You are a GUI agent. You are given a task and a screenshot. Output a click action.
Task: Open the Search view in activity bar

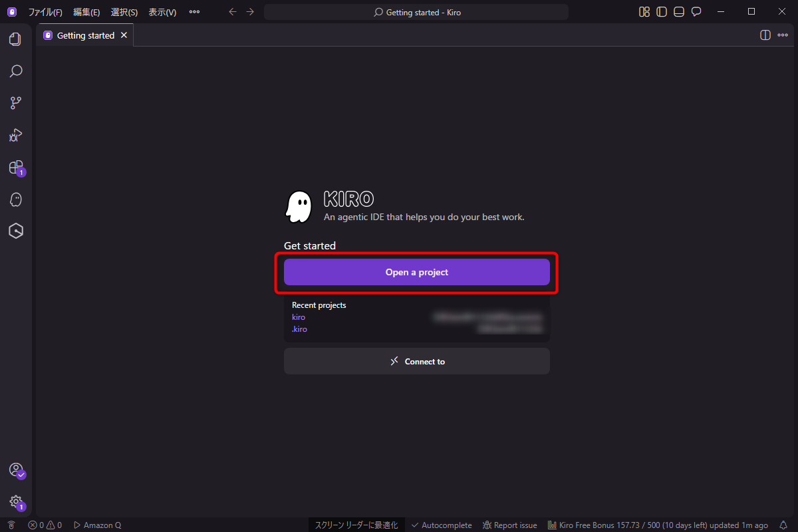(x=16, y=71)
